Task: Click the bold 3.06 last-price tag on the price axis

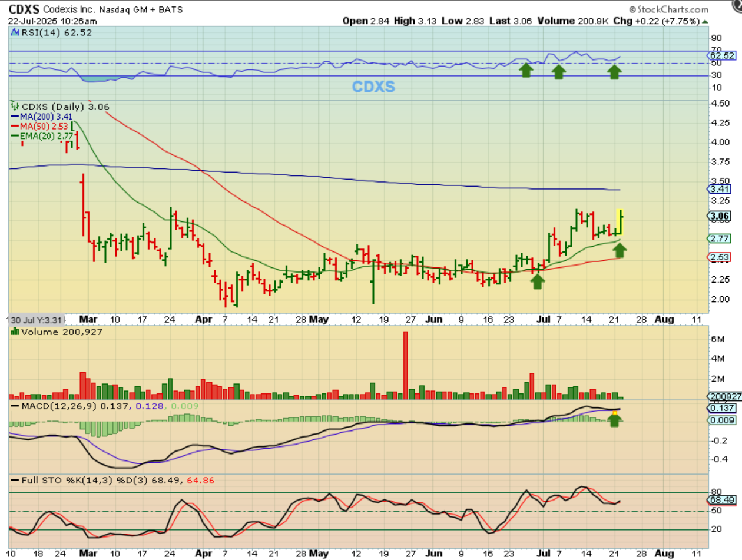Action: pyautogui.click(x=718, y=216)
